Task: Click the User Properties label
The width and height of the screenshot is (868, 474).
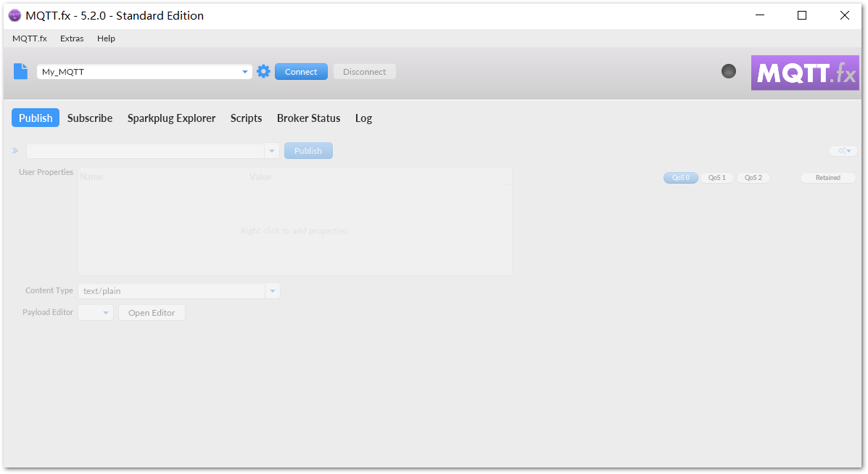Action: [x=46, y=173]
